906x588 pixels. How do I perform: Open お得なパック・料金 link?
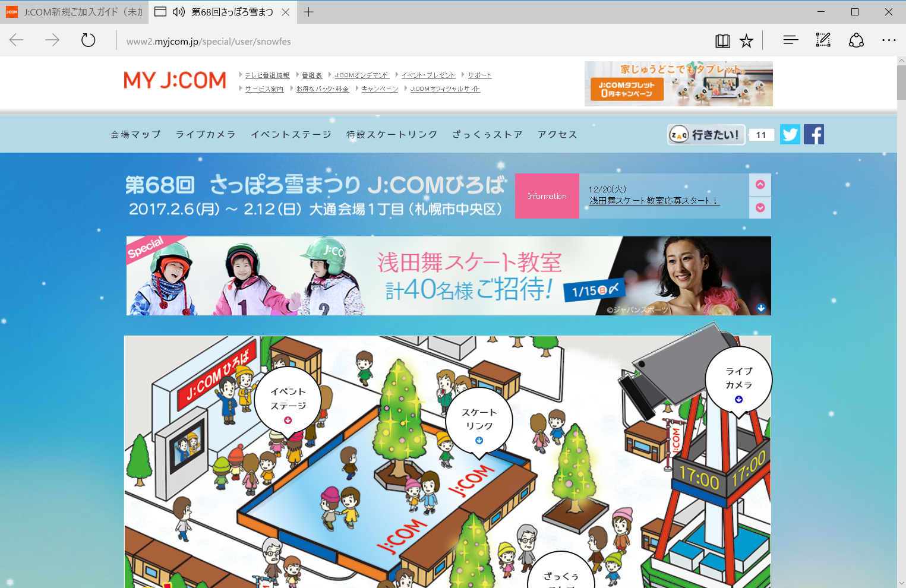pos(323,88)
